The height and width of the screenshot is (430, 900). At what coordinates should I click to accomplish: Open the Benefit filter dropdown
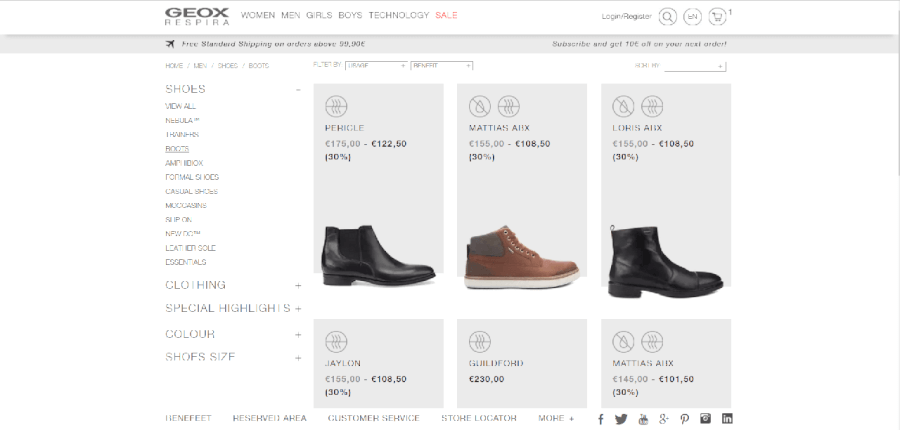[441, 65]
